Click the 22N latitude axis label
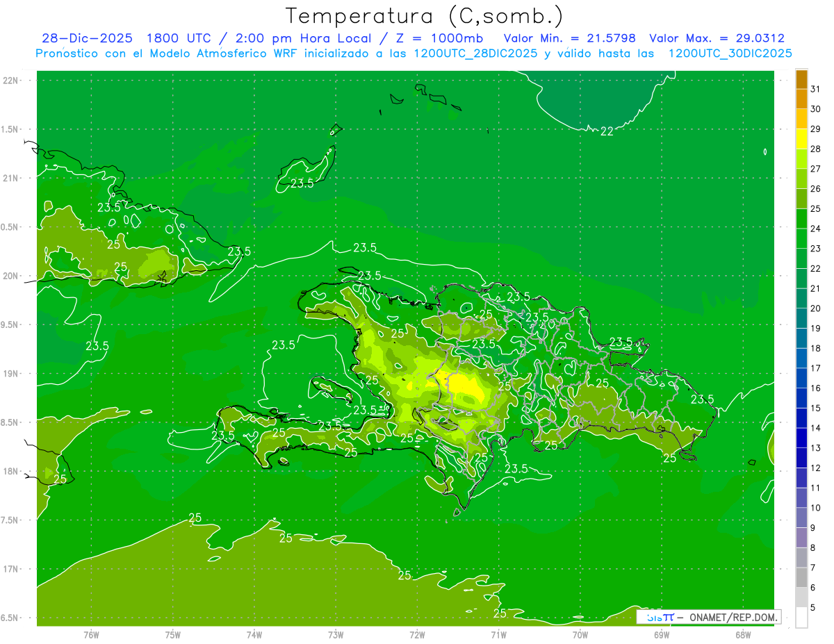Viewport: 834px width, 644px height. pyautogui.click(x=10, y=80)
